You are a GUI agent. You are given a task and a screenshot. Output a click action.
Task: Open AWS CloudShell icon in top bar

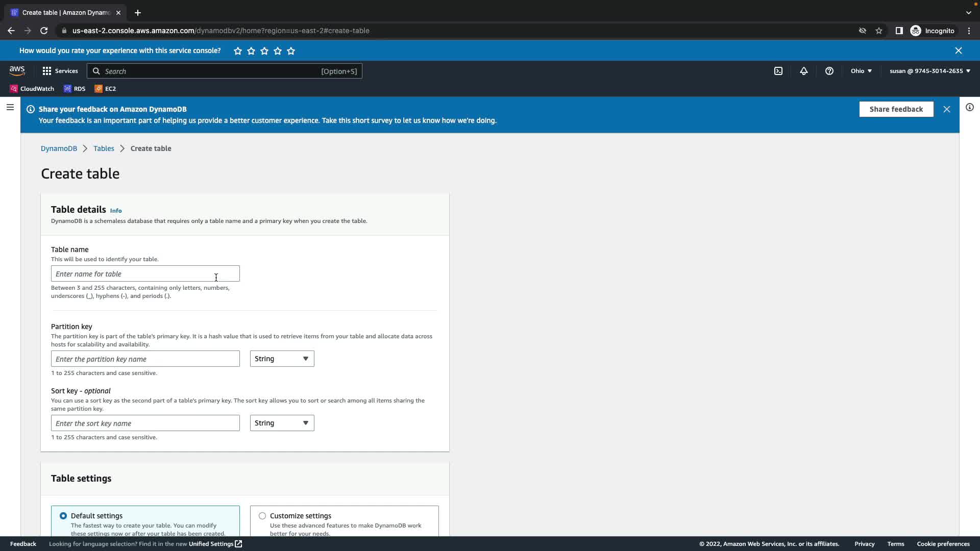tap(778, 71)
